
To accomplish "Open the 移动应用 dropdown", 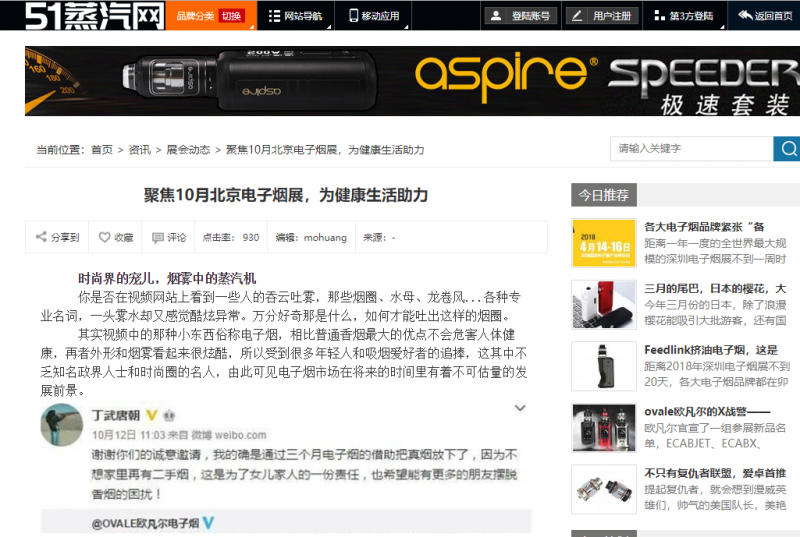I will (374, 16).
